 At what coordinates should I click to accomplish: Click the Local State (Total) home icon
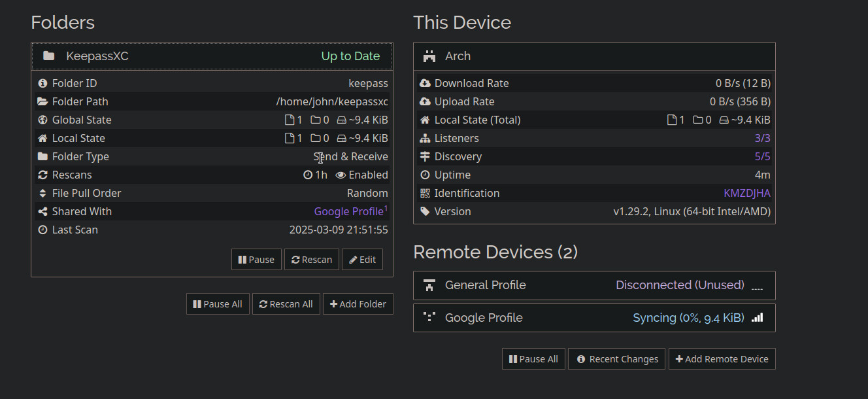tap(425, 120)
